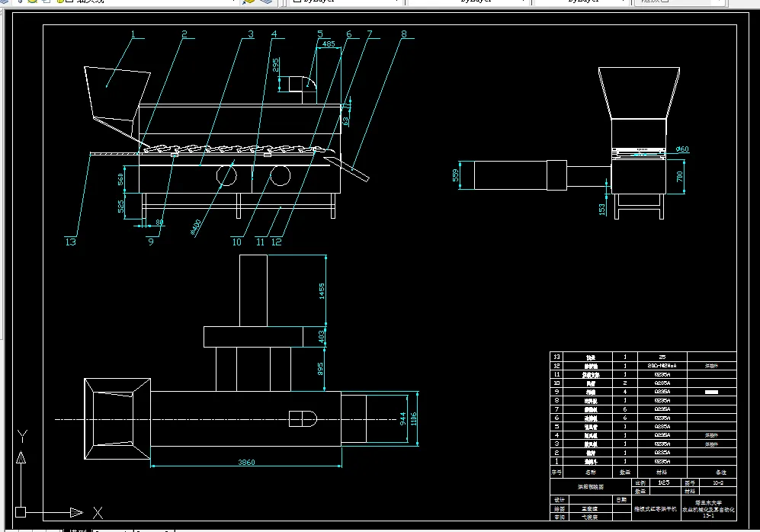Select the 1455 dimension in plan view
The width and height of the screenshot is (760, 532).
click(x=322, y=290)
